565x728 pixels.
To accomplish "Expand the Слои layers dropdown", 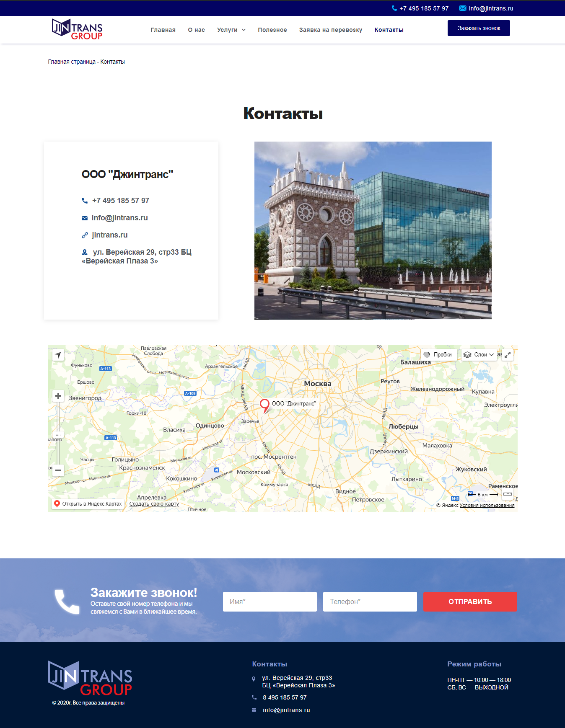I will pyautogui.click(x=479, y=355).
